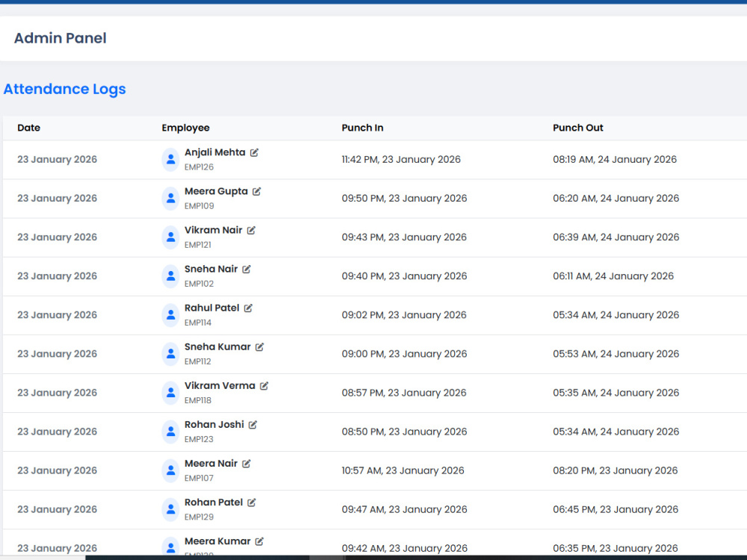Viewport: 747px width, 560px height.
Task: Select Sneha Nair's profile avatar
Action: pyautogui.click(x=170, y=276)
